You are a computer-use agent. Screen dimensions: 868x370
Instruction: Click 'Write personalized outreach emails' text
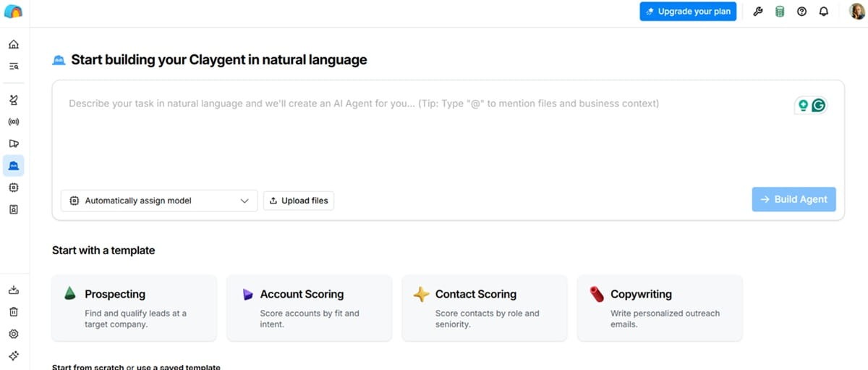point(665,319)
